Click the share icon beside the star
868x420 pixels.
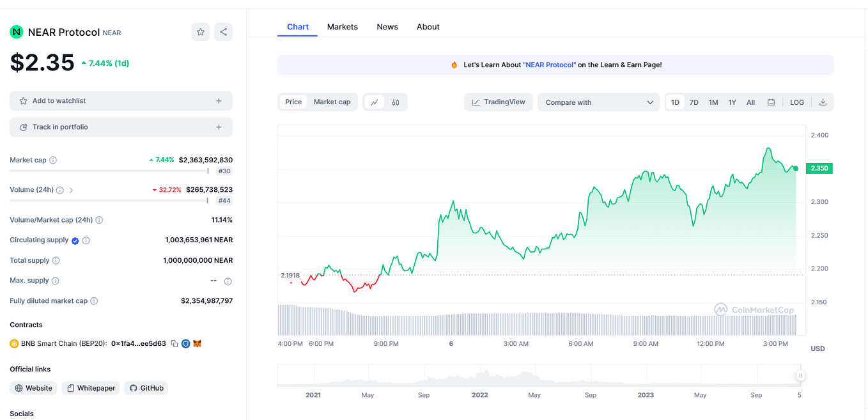tap(223, 31)
